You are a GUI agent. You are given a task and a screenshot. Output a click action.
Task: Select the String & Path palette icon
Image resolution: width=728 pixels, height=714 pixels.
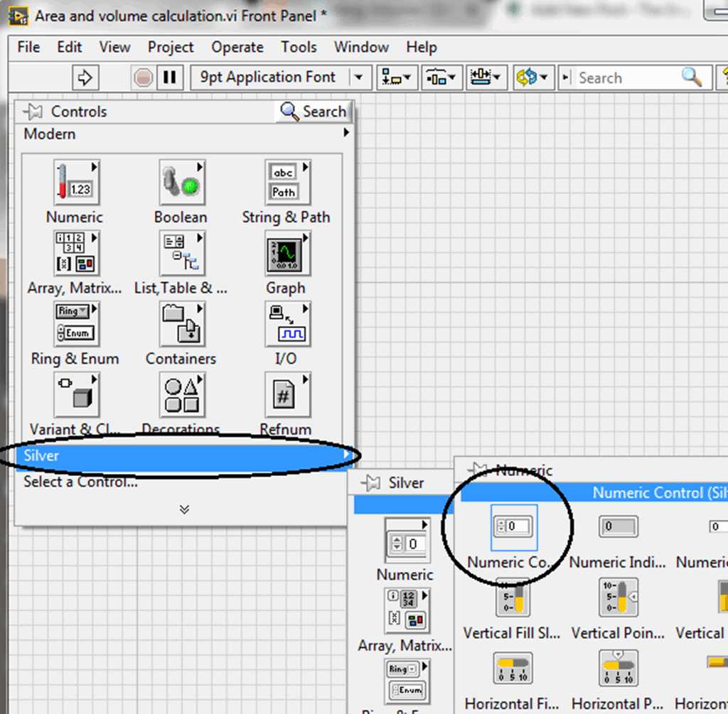[x=287, y=181]
